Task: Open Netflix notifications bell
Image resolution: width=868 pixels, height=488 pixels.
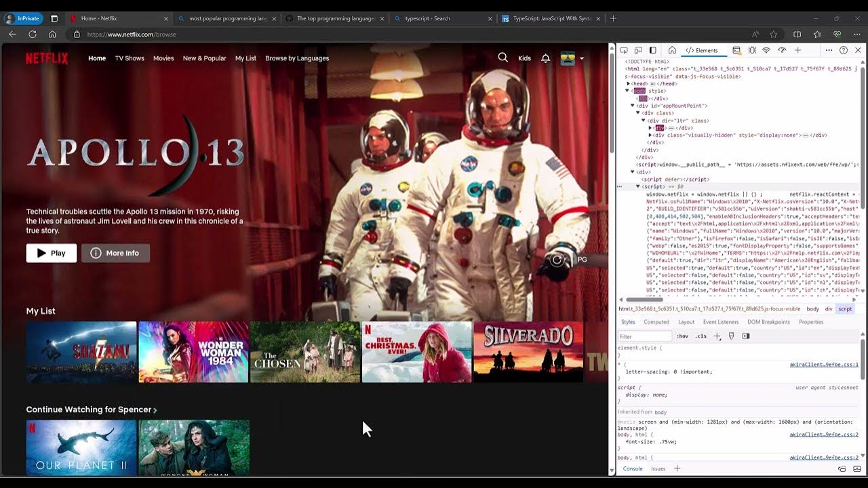Action: tap(545, 58)
